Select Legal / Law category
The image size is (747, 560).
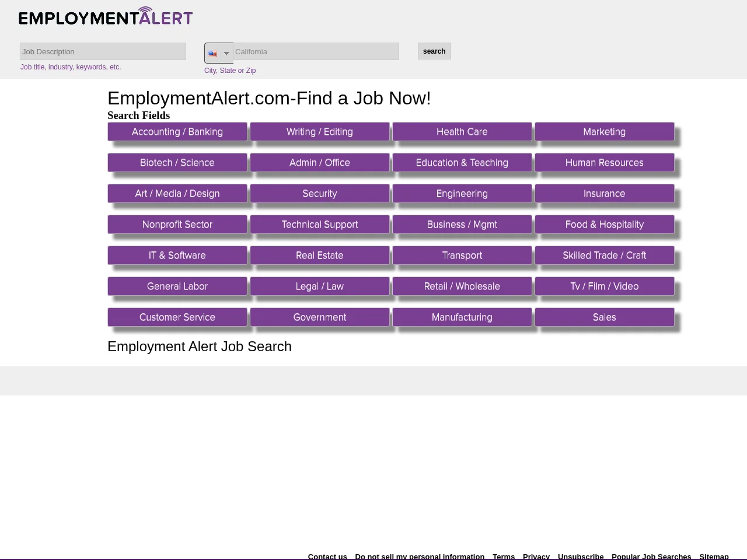click(320, 286)
